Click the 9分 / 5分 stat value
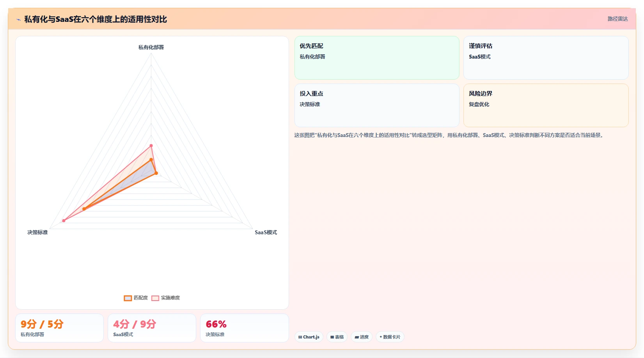Viewport: 644px width, 358px height. pyautogui.click(x=42, y=324)
